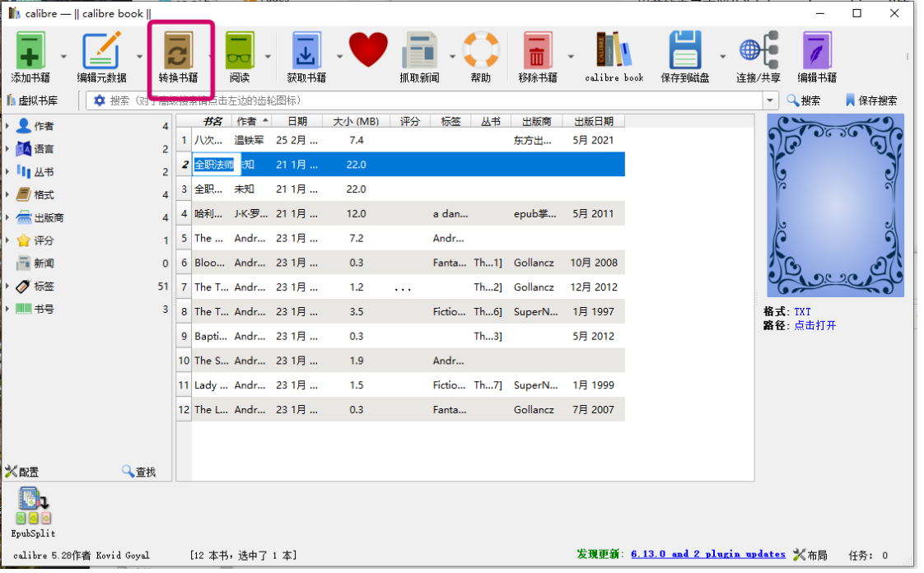Click the 任务: 0 jobs indicator
Viewport: 924px width, 573px height.
pyautogui.click(x=868, y=556)
